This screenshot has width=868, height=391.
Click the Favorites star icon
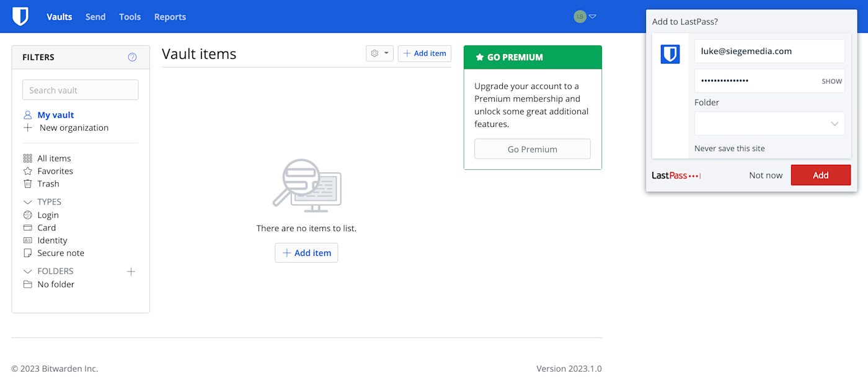click(27, 171)
